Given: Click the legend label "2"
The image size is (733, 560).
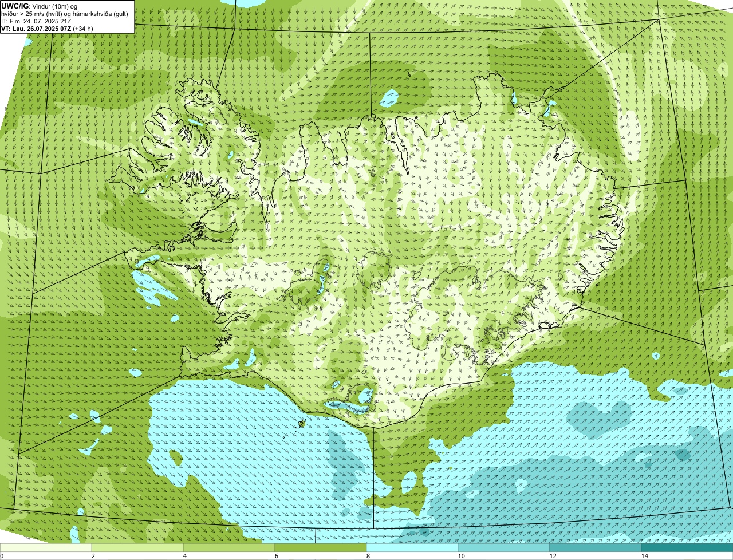Looking at the screenshot, I should click(x=93, y=556).
